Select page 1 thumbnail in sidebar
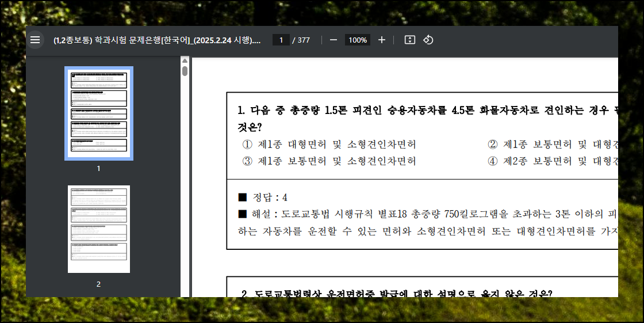644x323 pixels. click(x=99, y=113)
